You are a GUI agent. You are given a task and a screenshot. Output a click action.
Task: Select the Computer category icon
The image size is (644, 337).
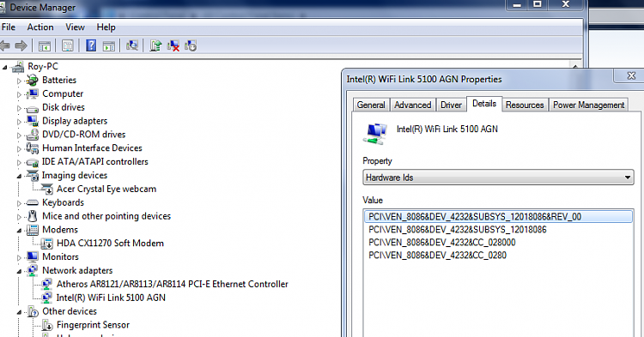(32, 93)
